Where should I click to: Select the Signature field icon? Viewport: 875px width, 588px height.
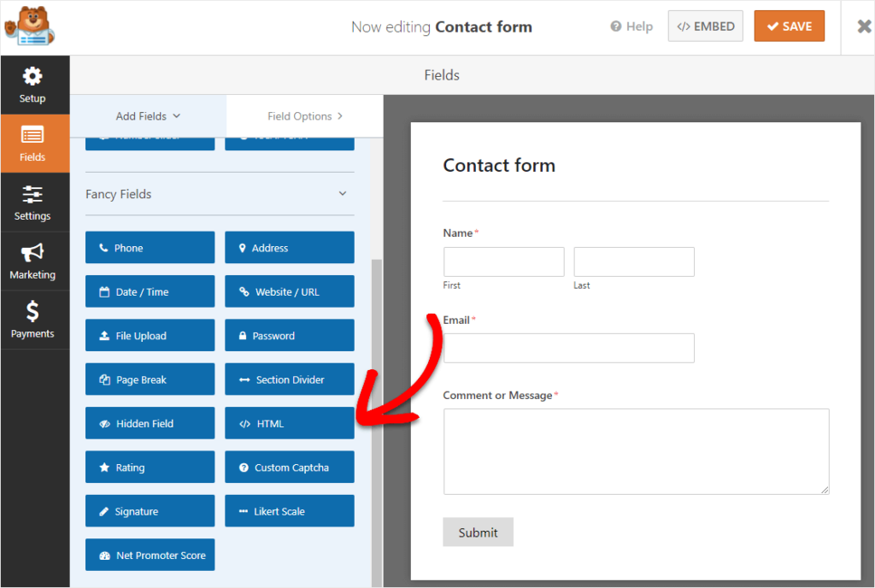click(x=150, y=510)
